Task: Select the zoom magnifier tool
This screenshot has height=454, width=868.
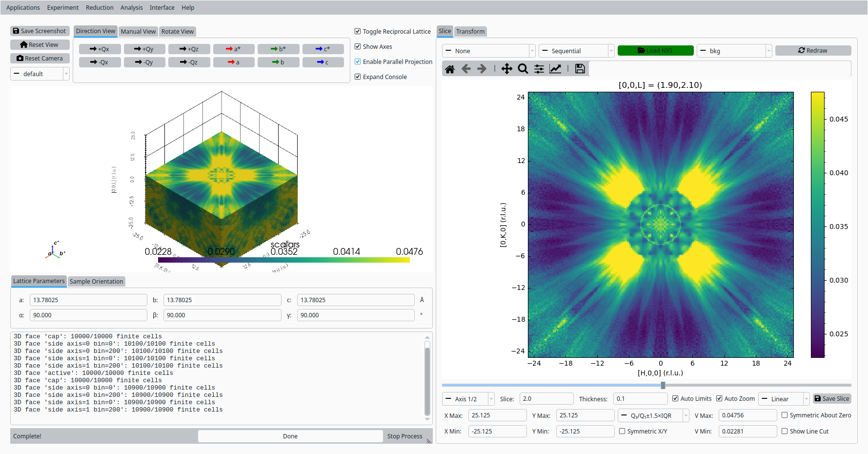Action: point(523,69)
